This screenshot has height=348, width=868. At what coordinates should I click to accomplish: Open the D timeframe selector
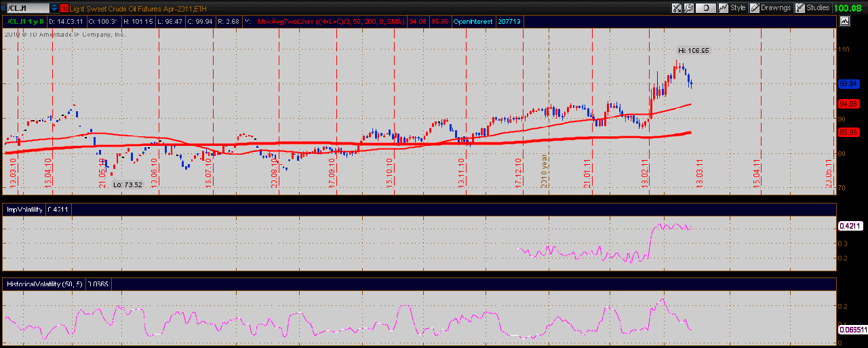pyautogui.click(x=705, y=8)
